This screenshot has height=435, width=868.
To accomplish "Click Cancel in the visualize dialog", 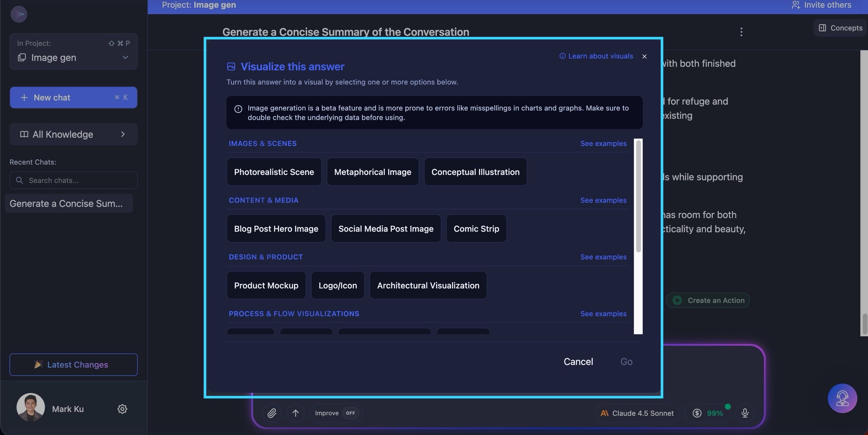I will coord(578,362).
